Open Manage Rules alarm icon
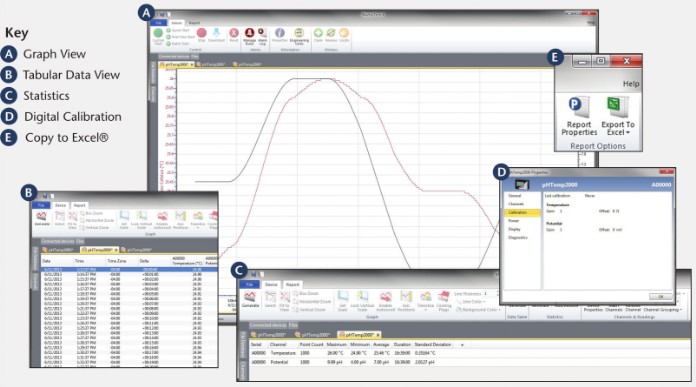696x387 pixels. point(249,36)
